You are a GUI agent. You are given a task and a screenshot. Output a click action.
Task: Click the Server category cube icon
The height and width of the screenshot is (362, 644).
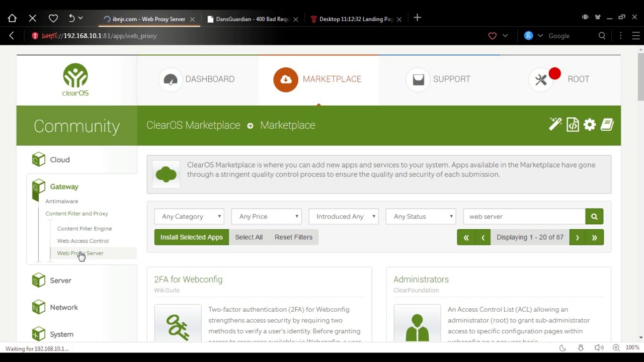pos(39,280)
